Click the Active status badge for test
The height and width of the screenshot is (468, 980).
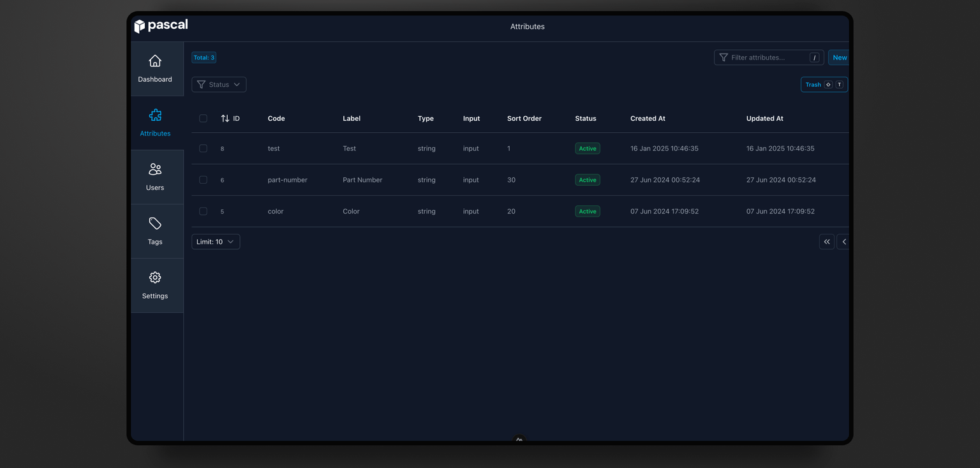click(x=587, y=149)
